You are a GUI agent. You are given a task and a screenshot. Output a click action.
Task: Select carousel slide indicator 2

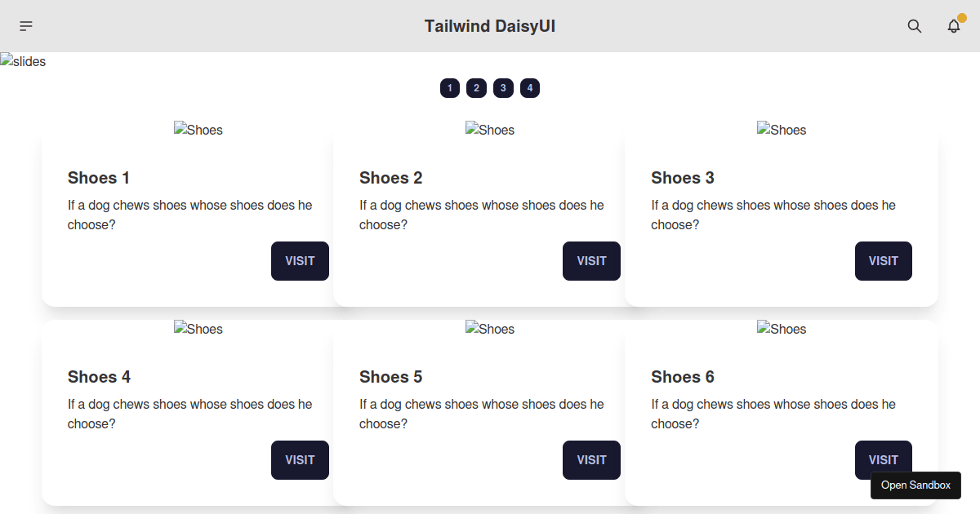(476, 87)
